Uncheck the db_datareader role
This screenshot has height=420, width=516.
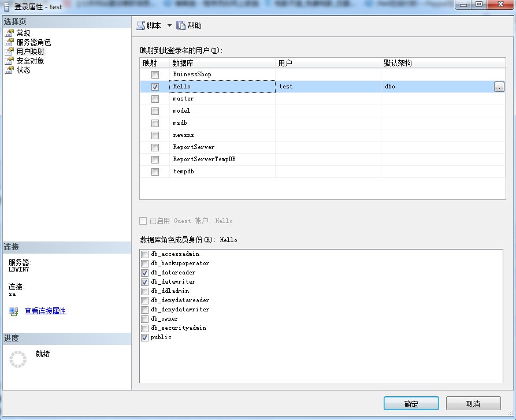tap(144, 273)
